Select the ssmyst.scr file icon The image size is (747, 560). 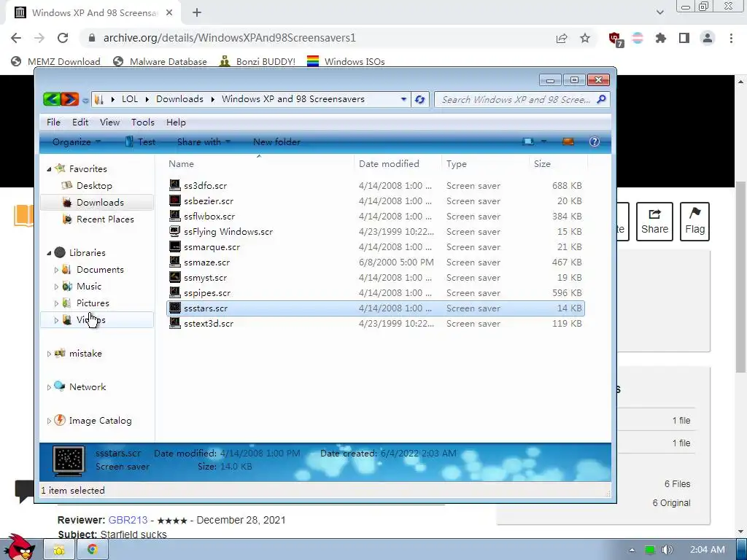(175, 277)
